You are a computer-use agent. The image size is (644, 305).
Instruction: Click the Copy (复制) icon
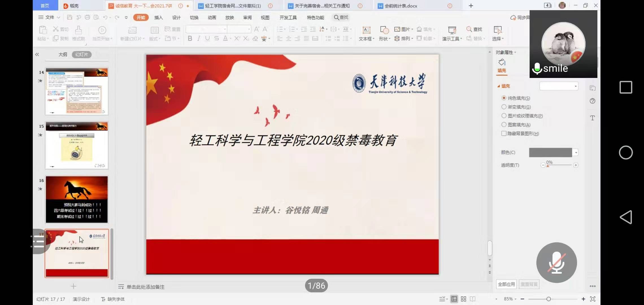[x=56, y=38]
